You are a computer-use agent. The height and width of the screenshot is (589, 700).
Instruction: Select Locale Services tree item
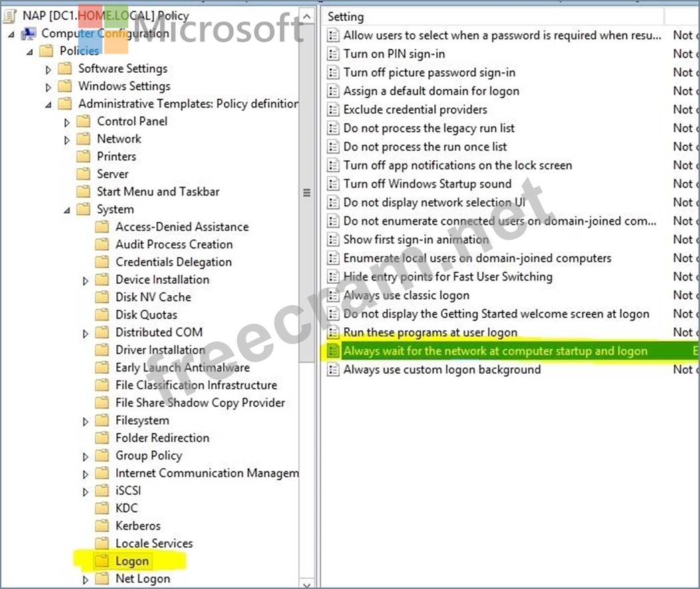pyautogui.click(x=154, y=543)
